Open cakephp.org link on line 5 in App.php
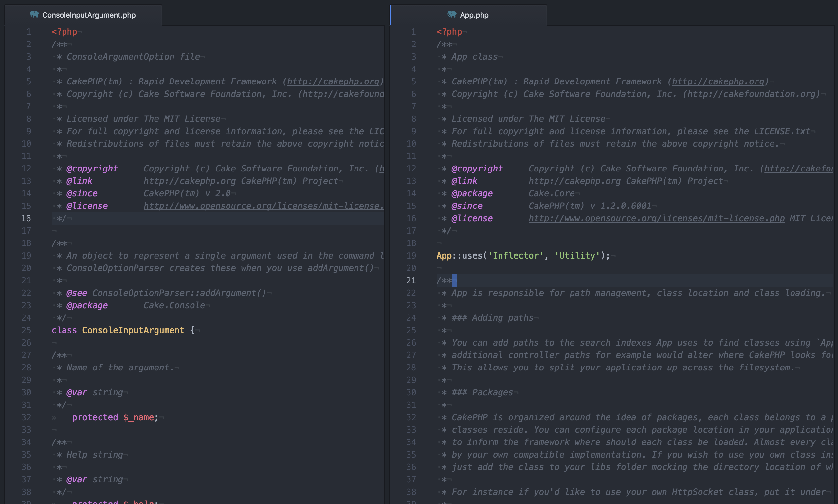 (x=718, y=81)
